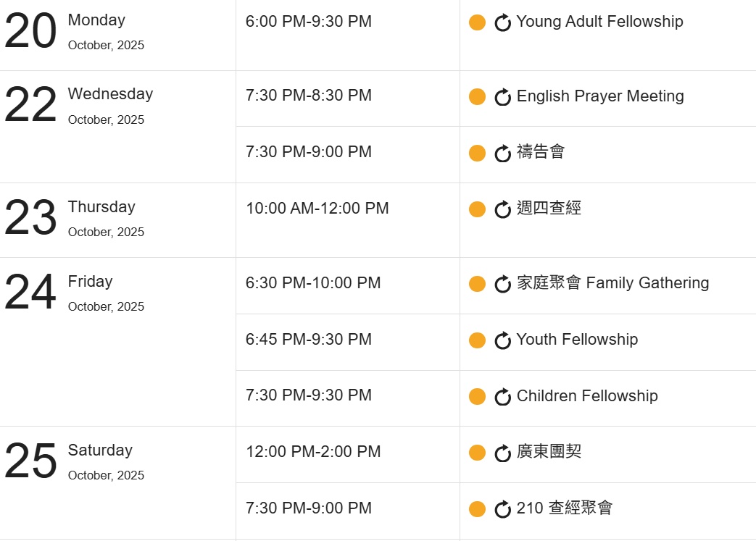Screen dimensions: 756x541
Task: Click orange category dot for Youth Fellowship
Action: [x=477, y=340]
